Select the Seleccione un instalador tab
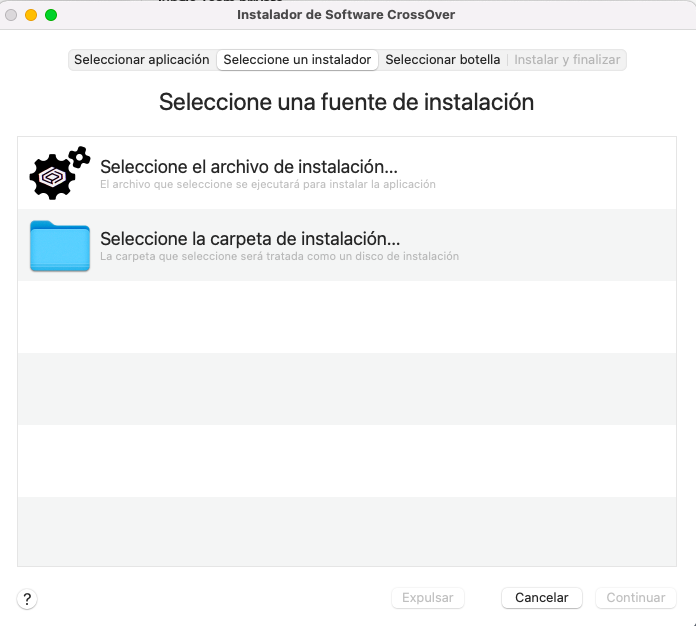 pyautogui.click(x=297, y=60)
